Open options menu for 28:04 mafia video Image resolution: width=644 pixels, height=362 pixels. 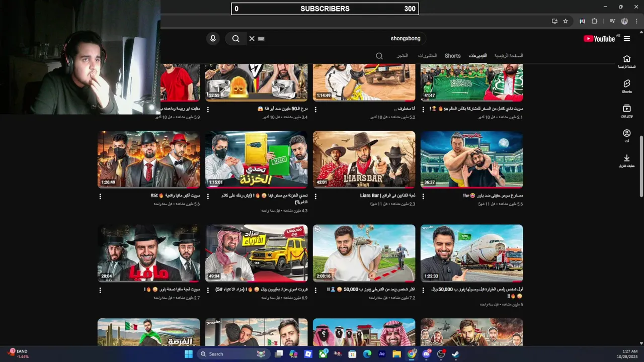(x=100, y=290)
